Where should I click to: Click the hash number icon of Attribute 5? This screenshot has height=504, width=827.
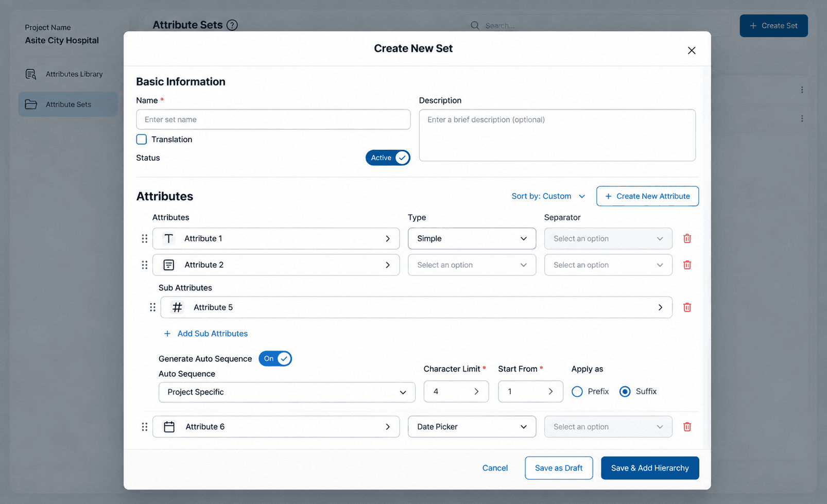(x=177, y=307)
